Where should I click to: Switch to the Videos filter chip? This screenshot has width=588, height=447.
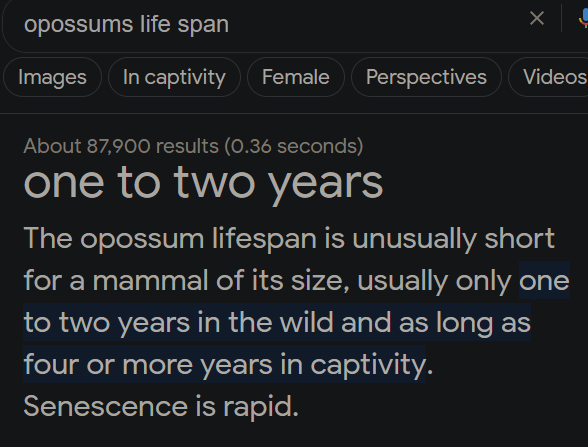549,77
